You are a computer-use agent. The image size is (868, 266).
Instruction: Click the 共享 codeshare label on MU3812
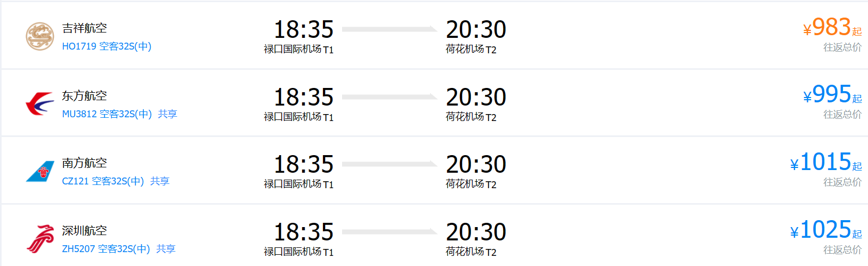tap(167, 114)
